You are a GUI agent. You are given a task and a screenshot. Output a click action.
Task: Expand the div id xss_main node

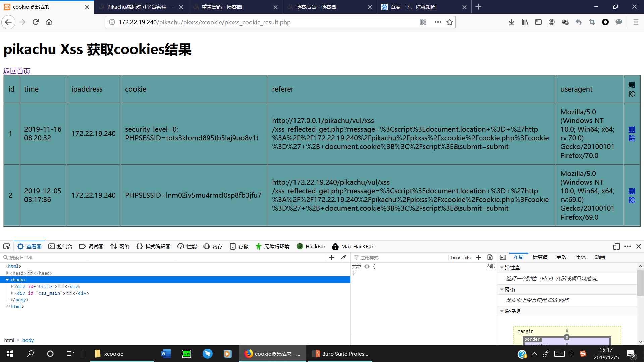[12, 293]
